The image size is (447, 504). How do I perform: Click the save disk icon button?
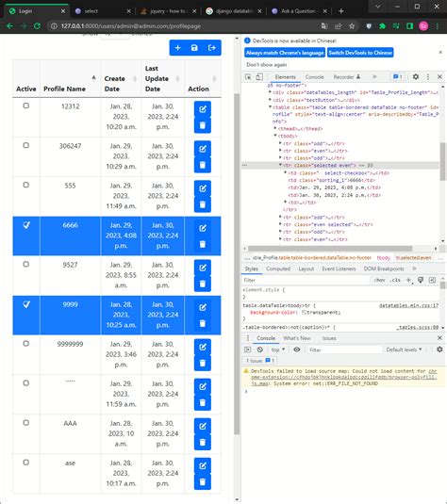click(x=194, y=48)
